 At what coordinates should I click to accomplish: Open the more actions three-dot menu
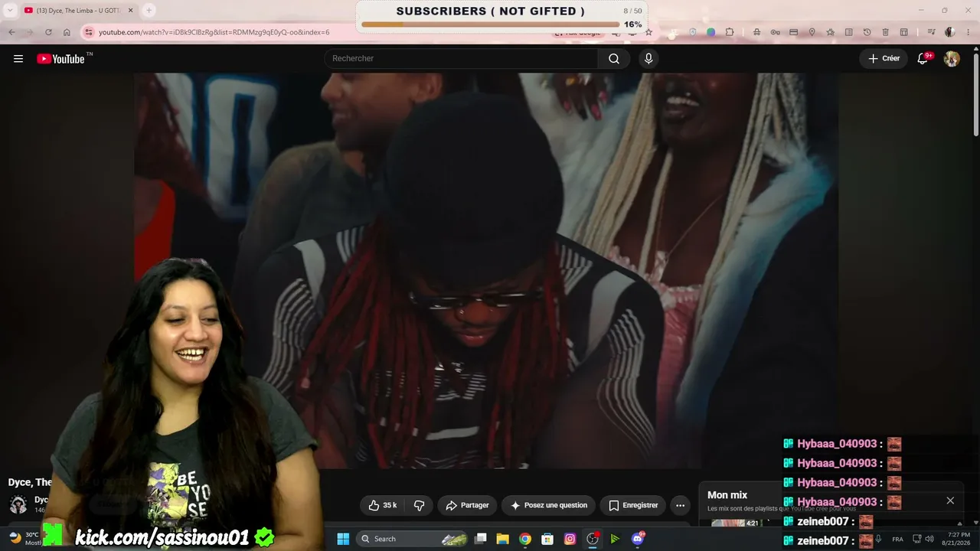pyautogui.click(x=680, y=505)
